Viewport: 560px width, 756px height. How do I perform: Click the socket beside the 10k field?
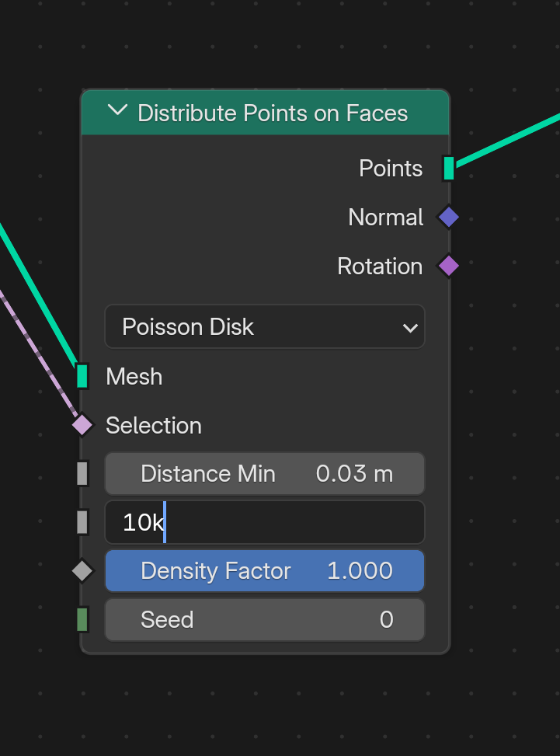(82, 522)
